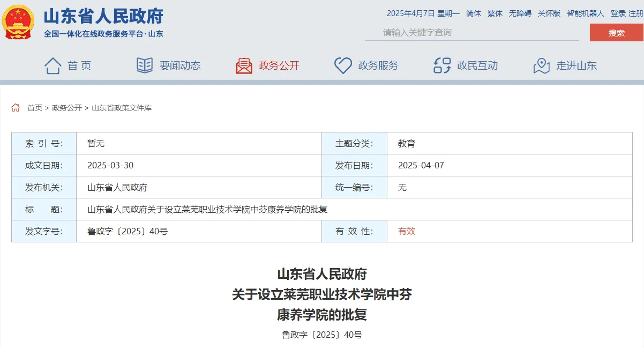
Task: Click the red envelope icon for 政务公开
Action: [x=244, y=65]
